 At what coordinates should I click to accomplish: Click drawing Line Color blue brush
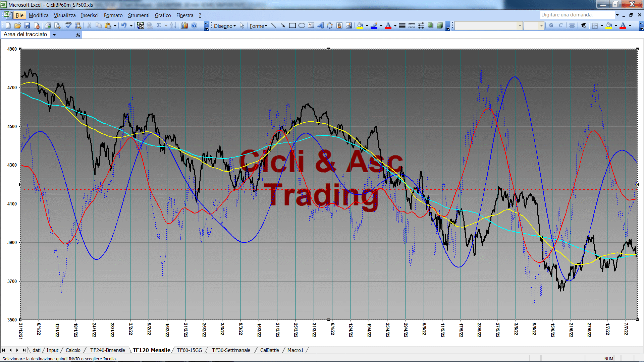coord(374,25)
